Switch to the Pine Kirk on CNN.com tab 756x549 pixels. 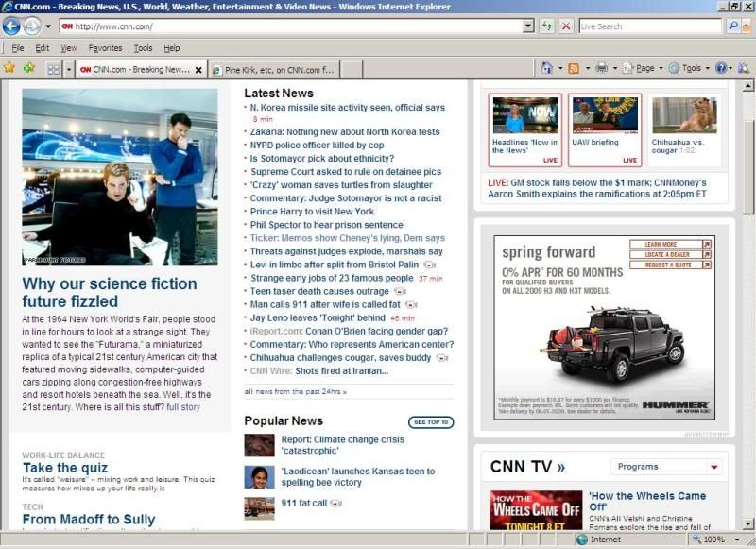[x=274, y=70]
